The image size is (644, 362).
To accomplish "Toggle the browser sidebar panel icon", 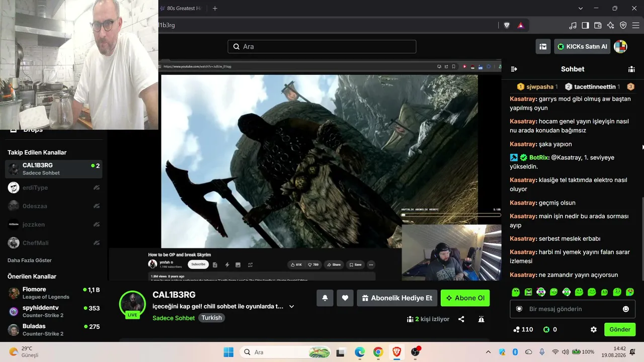I will pos(585,25).
